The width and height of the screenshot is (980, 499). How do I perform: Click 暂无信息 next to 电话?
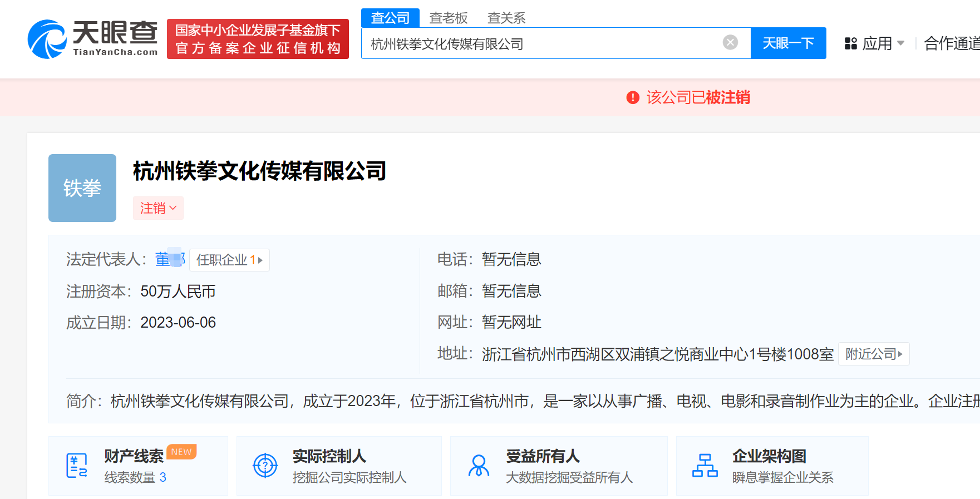(511, 259)
